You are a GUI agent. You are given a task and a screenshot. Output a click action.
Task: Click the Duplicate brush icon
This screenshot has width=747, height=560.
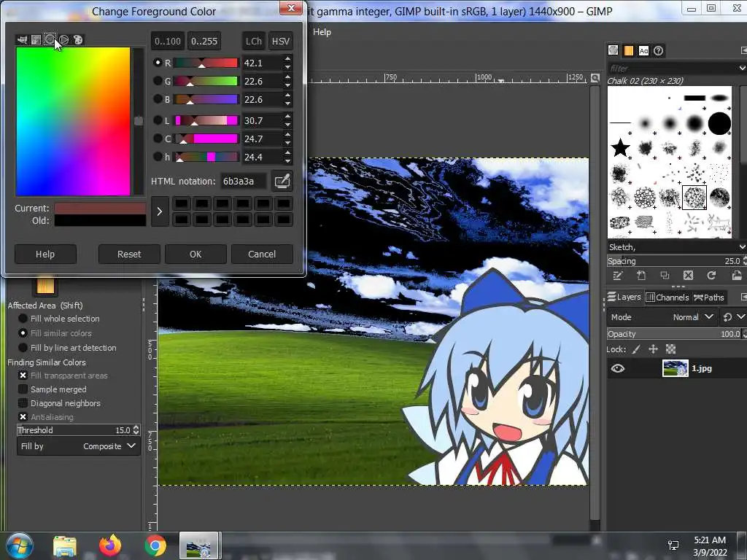click(665, 276)
